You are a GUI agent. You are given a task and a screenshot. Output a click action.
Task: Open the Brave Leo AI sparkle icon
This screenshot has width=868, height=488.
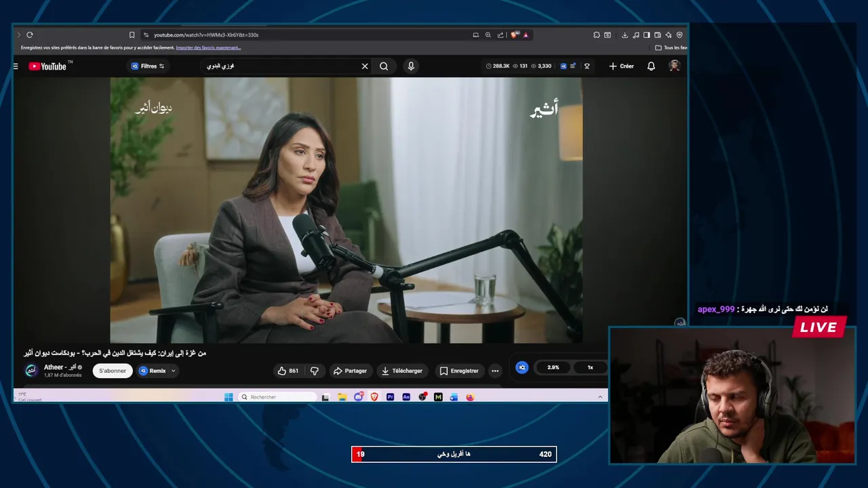(668, 35)
